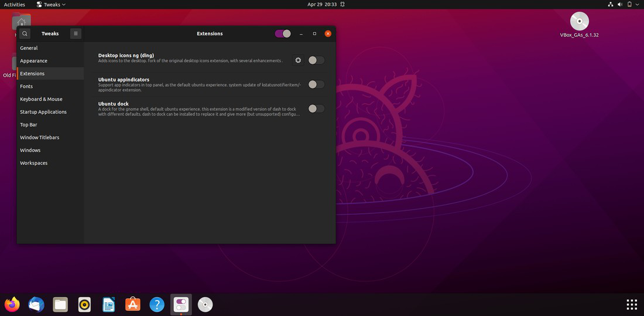Enable Desktop Icons NG extension
The height and width of the screenshot is (316, 644).
coord(316,60)
